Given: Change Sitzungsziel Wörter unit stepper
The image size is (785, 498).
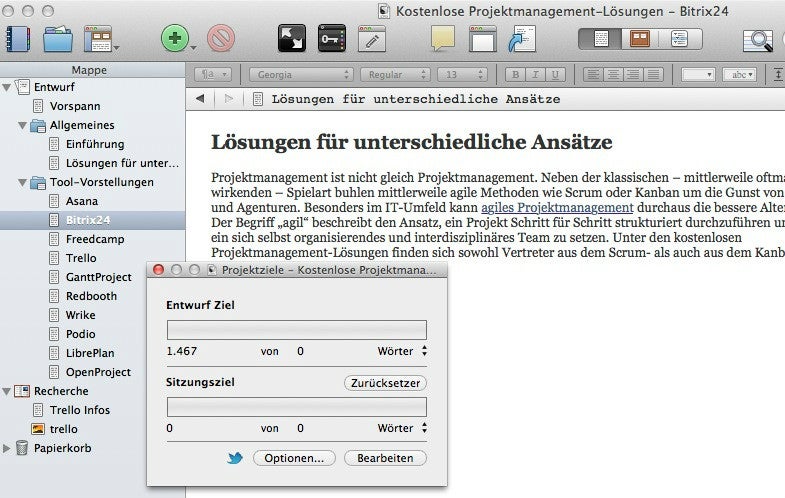Looking at the screenshot, I should [425, 428].
